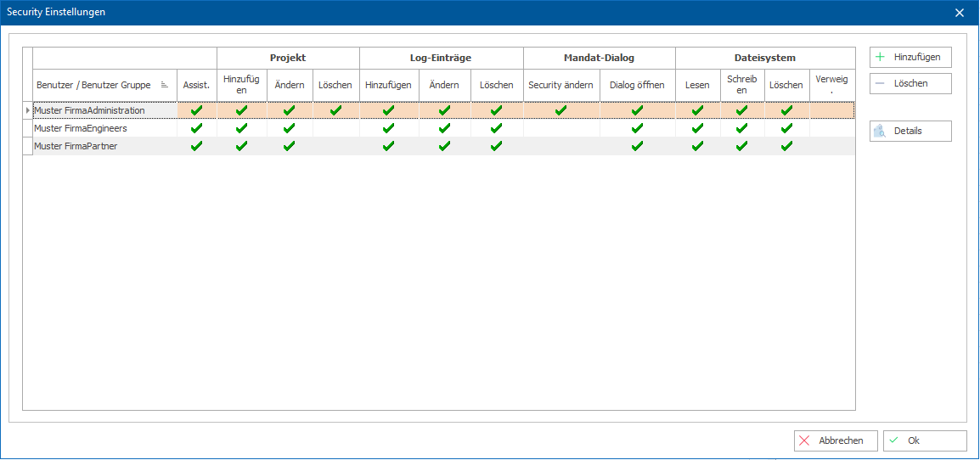Close the Security Einstellungen dialog
The image size is (980, 460).
[960, 13]
